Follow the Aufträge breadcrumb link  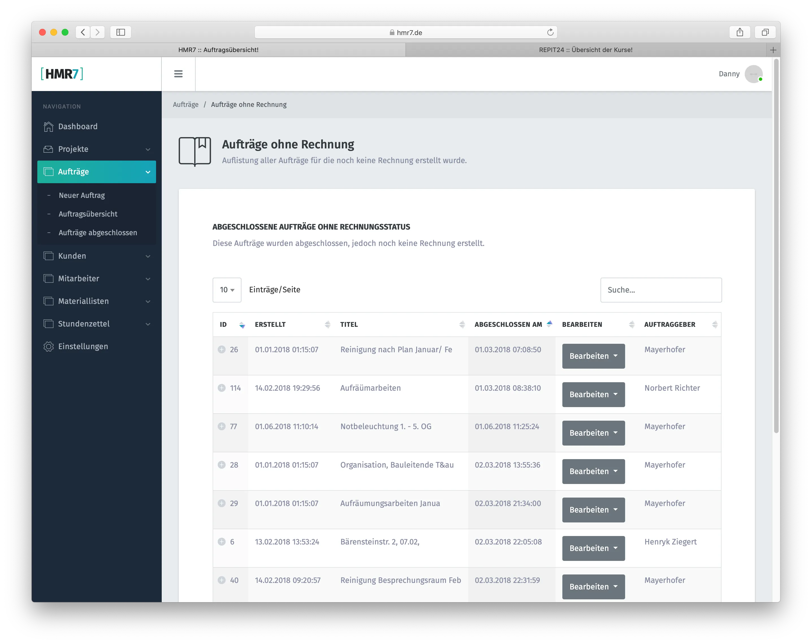tap(186, 104)
